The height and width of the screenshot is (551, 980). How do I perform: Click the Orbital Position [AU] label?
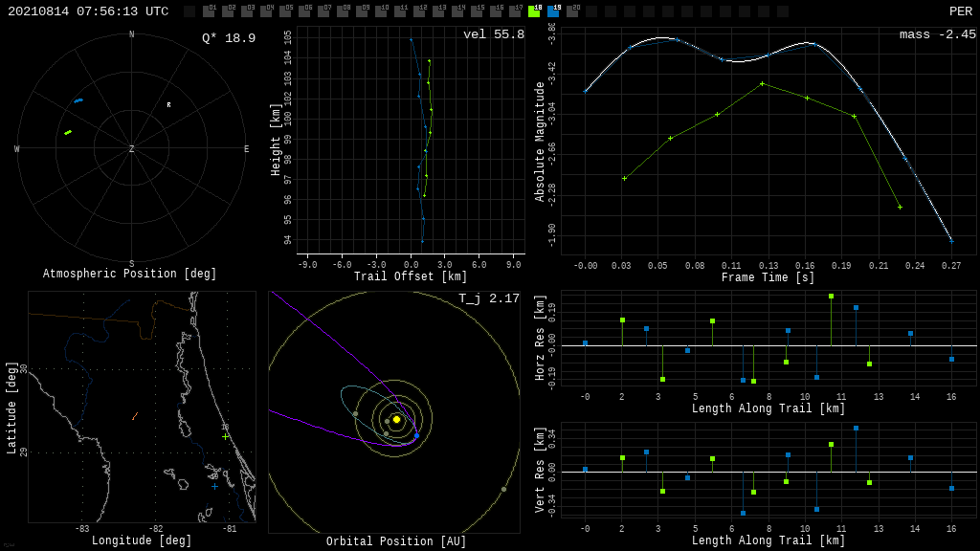(395, 541)
